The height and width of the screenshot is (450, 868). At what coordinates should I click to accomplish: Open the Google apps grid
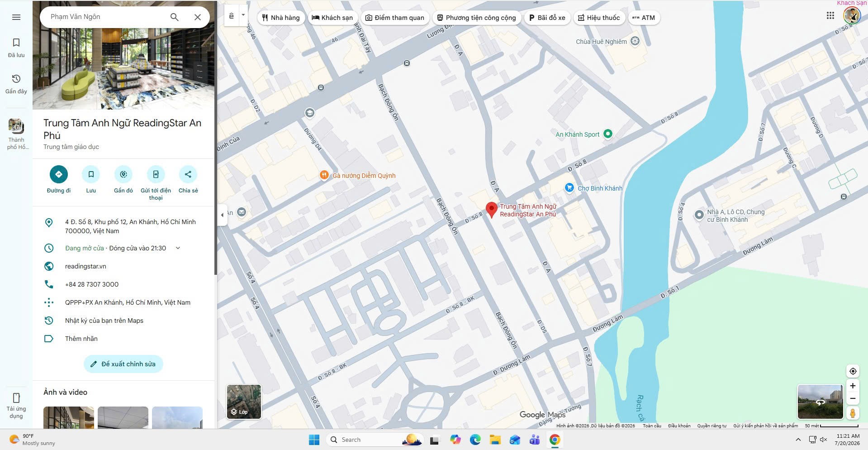[830, 15]
